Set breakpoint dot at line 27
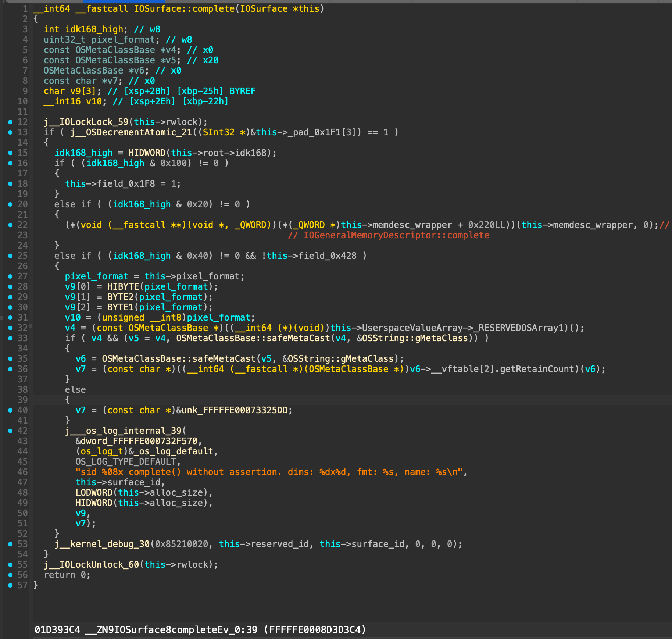 (10, 276)
